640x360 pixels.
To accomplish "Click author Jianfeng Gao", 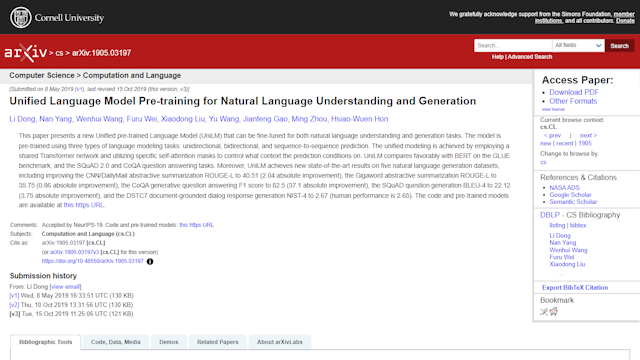I will 265,119.
